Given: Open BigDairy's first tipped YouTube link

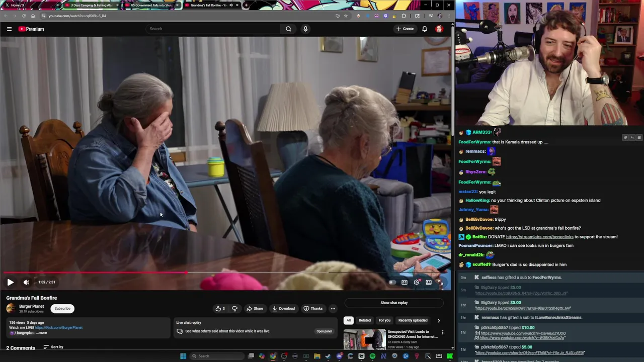Looking at the screenshot, I should click(521, 293).
